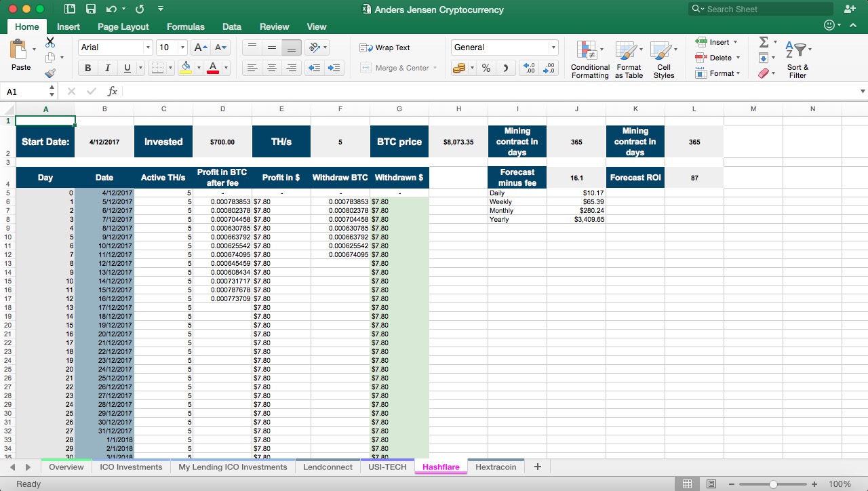Image resolution: width=868 pixels, height=491 pixels.
Task: Apply left text alignment
Action: pyautogui.click(x=252, y=68)
